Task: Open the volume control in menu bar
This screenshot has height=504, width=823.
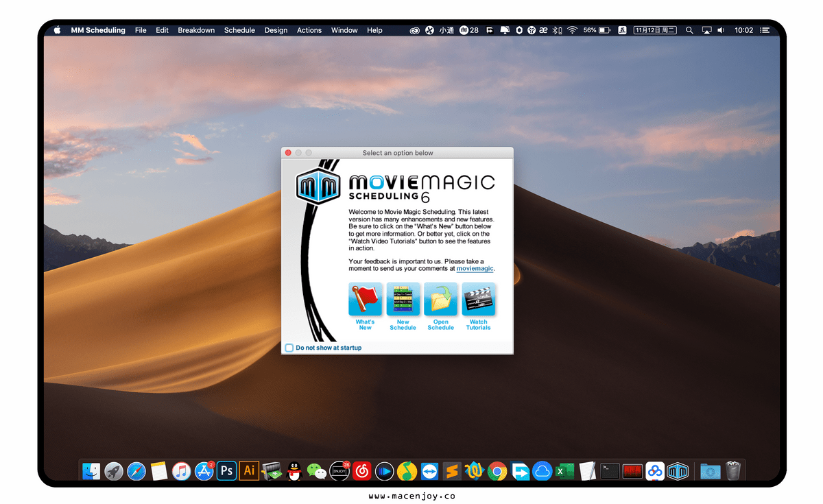Action: [721, 30]
